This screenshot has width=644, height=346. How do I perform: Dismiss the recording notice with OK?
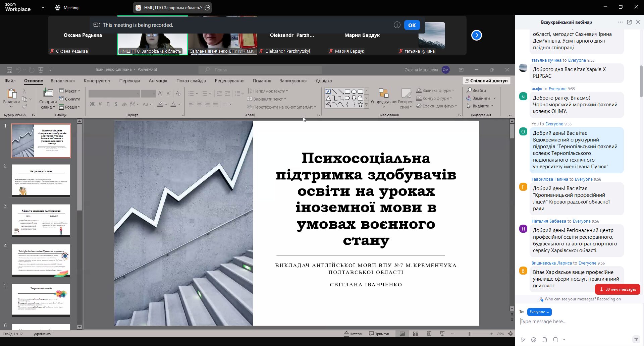pos(412,25)
